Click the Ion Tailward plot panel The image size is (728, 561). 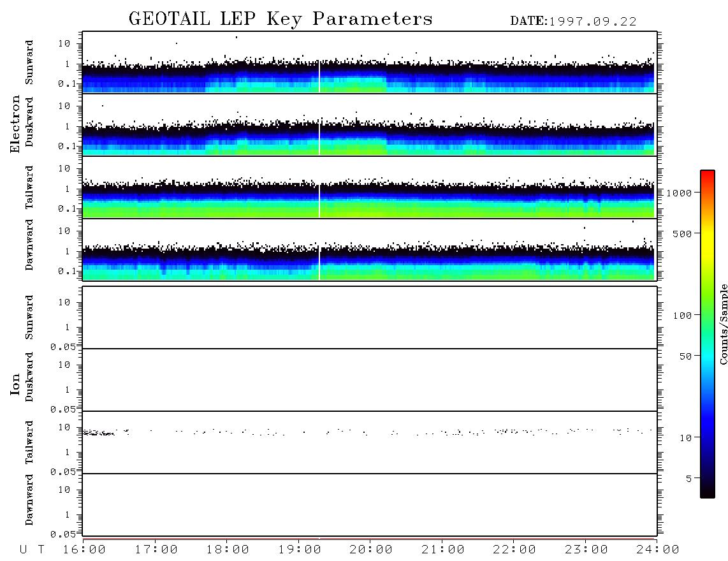pyautogui.click(x=370, y=442)
